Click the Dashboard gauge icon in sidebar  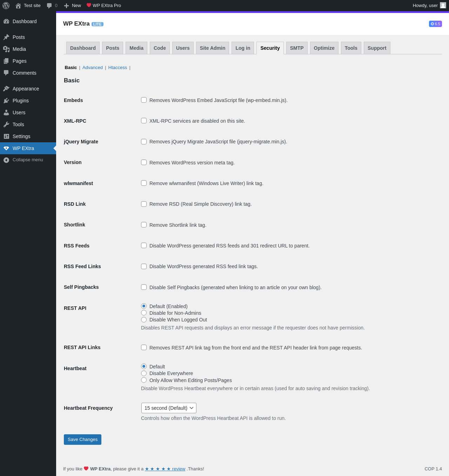(6, 21)
